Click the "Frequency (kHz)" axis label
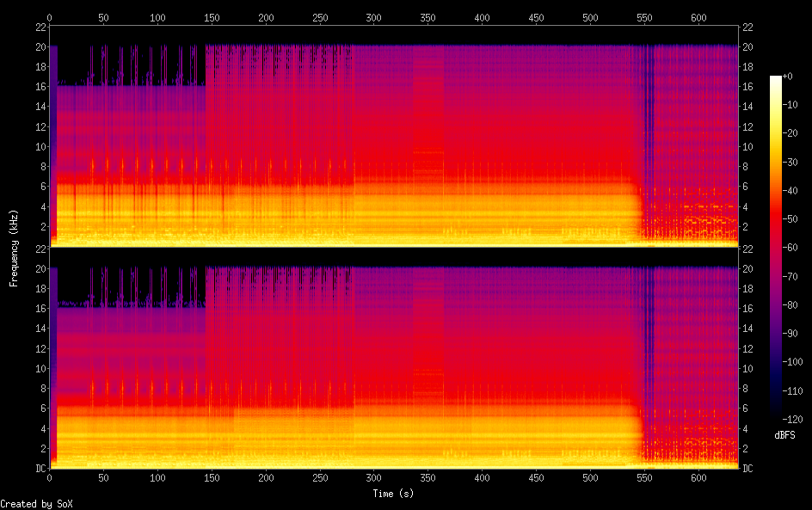Screen dimensions: 812x510 point(14,248)
